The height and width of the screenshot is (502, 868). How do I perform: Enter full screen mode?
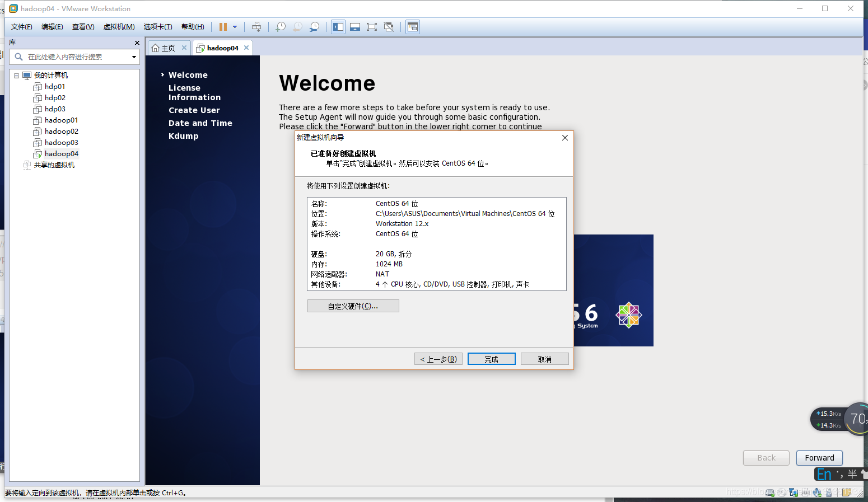(x=372, y=27)
